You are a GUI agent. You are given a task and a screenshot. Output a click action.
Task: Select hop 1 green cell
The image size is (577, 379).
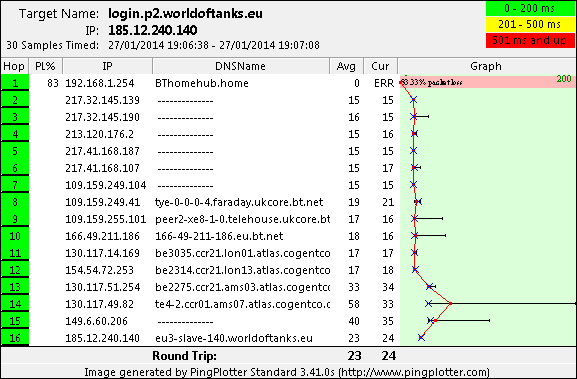(x=15, y=83)
